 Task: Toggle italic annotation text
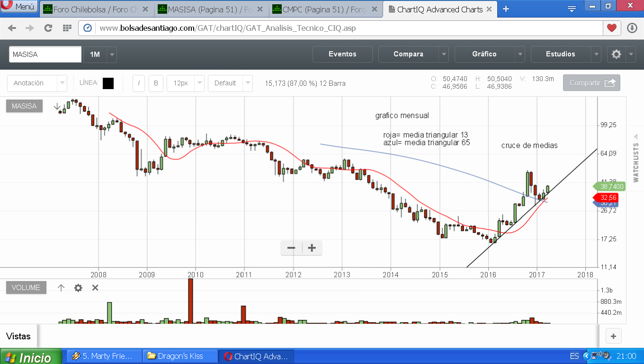[139, 83]
